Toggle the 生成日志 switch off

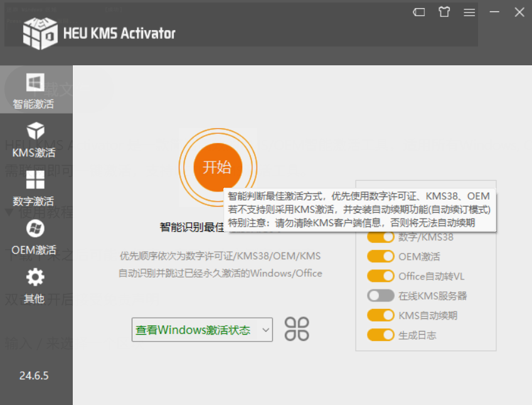pyautogui.click(x=380, y=335)
